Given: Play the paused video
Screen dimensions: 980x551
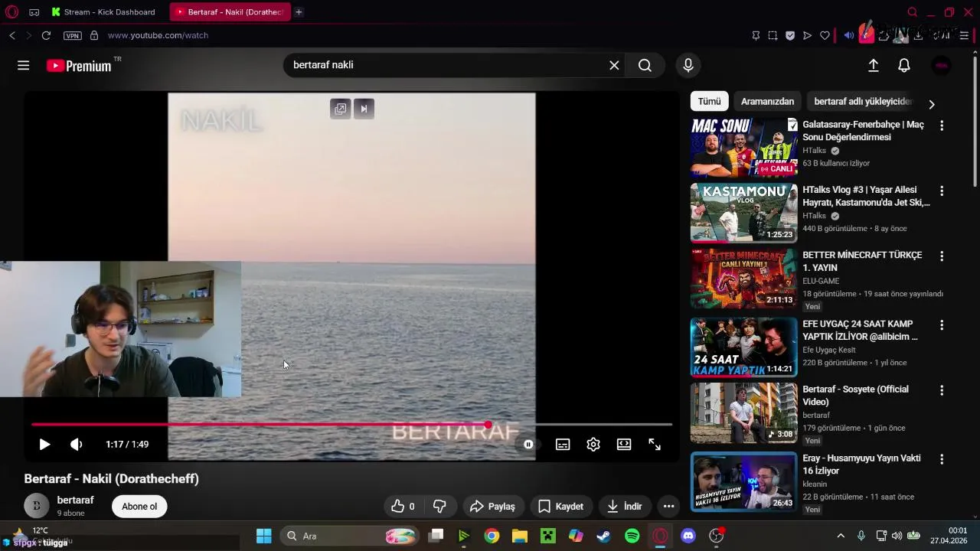Looking at the screenshot, I should tap(44, 444).
